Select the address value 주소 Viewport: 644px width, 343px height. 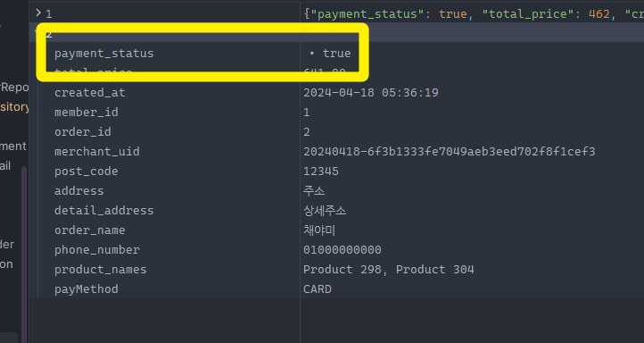pos(314,191)
